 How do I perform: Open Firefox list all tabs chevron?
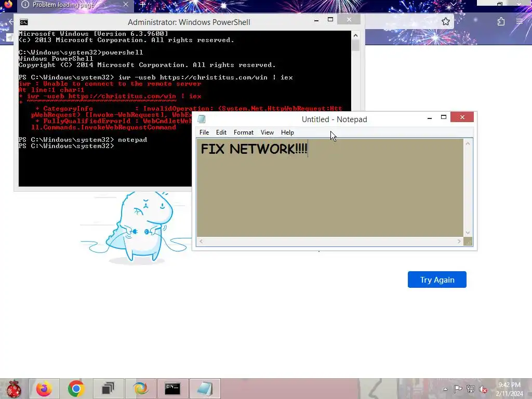[453, 4]
